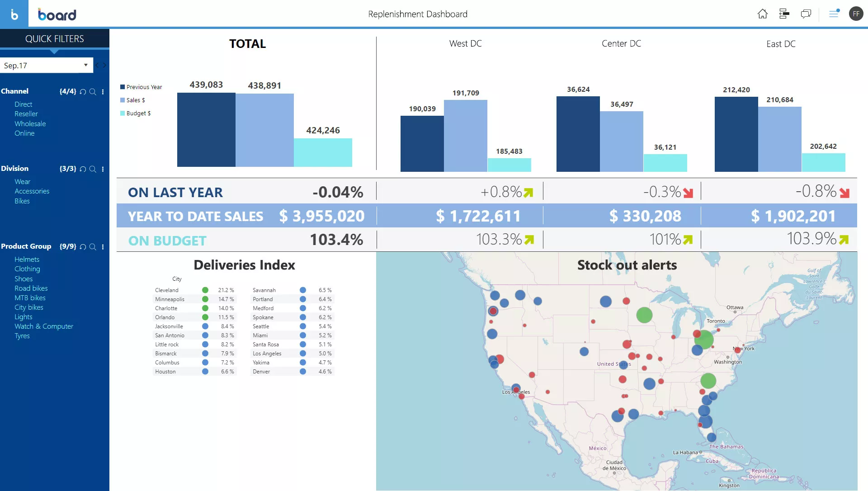Click the print/export dashboard icon
Image resolution: width=868 pixels, height=491 pixels.
pyautogui.click(x=784, y=13)
